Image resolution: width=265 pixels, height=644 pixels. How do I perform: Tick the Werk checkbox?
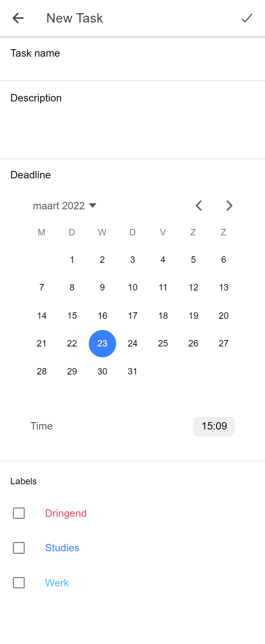point(19,582)
